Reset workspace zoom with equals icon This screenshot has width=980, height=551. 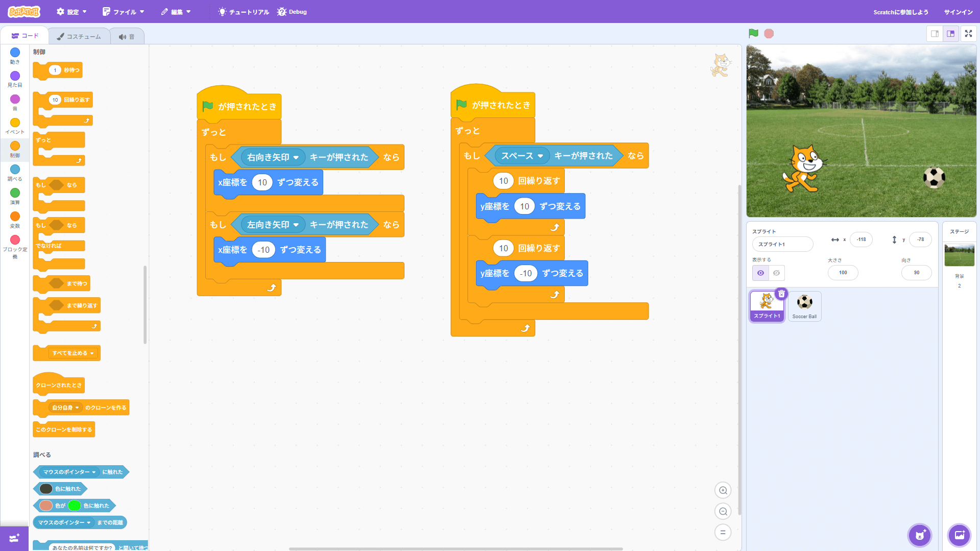pos(723,532)
